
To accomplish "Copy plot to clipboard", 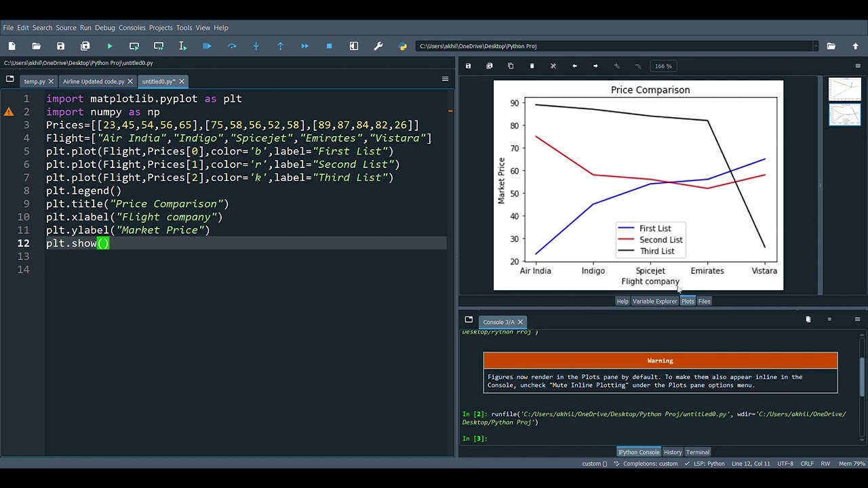I will tap(511, 66).
